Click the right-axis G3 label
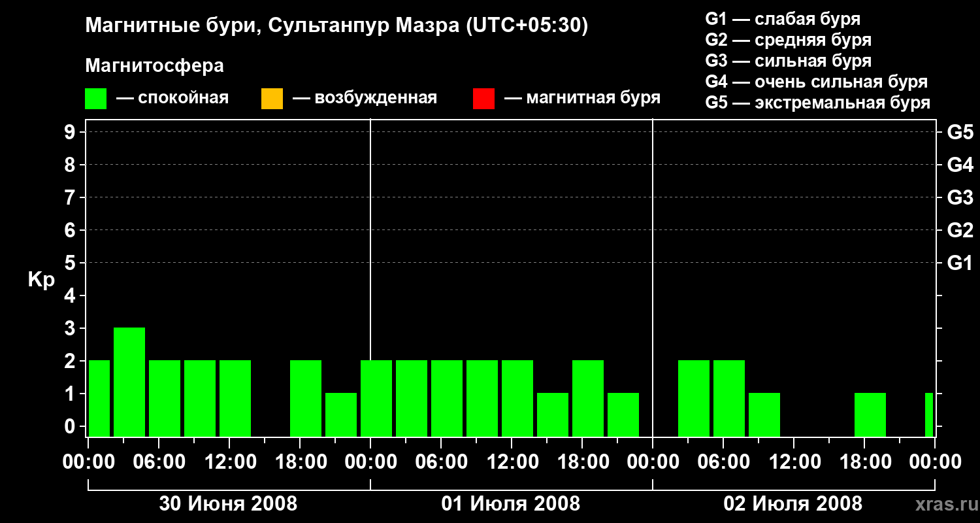The image size is (980, 523). click(x=960, y=197)
